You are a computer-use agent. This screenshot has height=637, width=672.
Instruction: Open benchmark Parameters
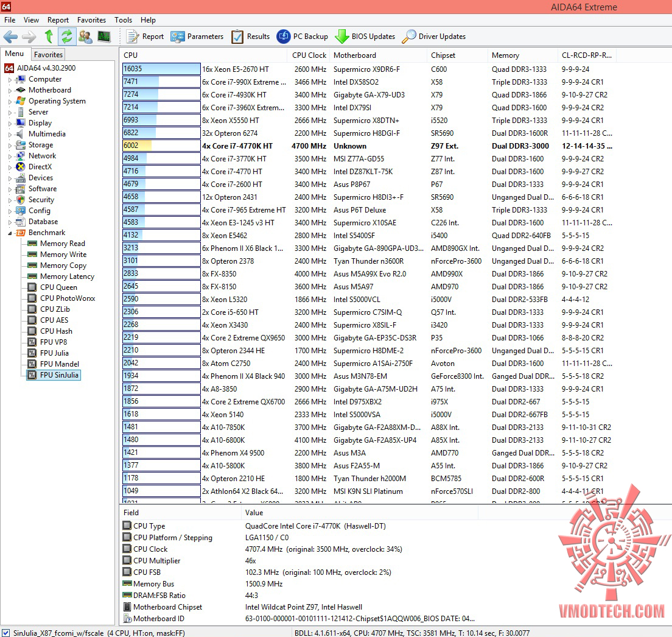[x=197, y=37]
